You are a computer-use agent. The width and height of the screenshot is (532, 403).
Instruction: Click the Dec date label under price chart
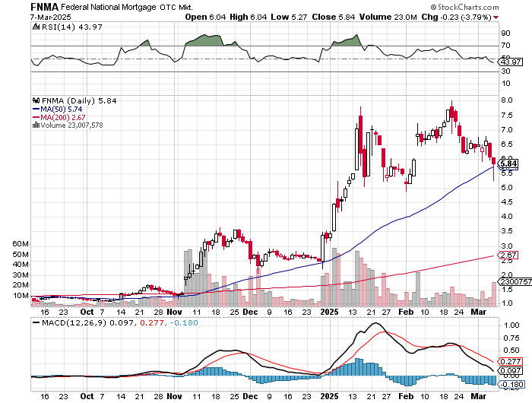coord(250,312)
